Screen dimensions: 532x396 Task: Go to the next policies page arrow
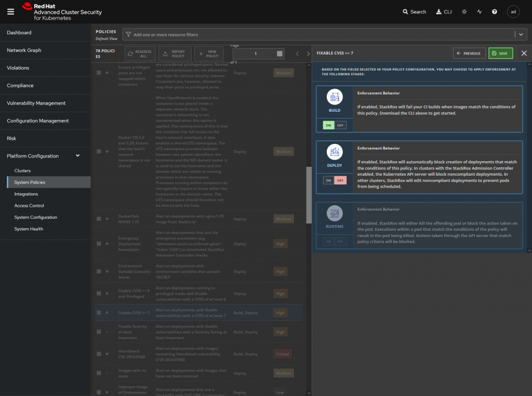coord(308,54)
